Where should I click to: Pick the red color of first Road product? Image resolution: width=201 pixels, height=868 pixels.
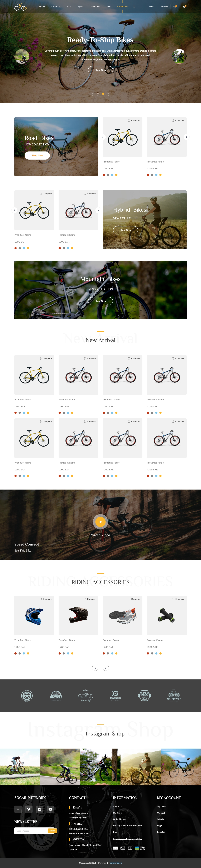point(104,175)
